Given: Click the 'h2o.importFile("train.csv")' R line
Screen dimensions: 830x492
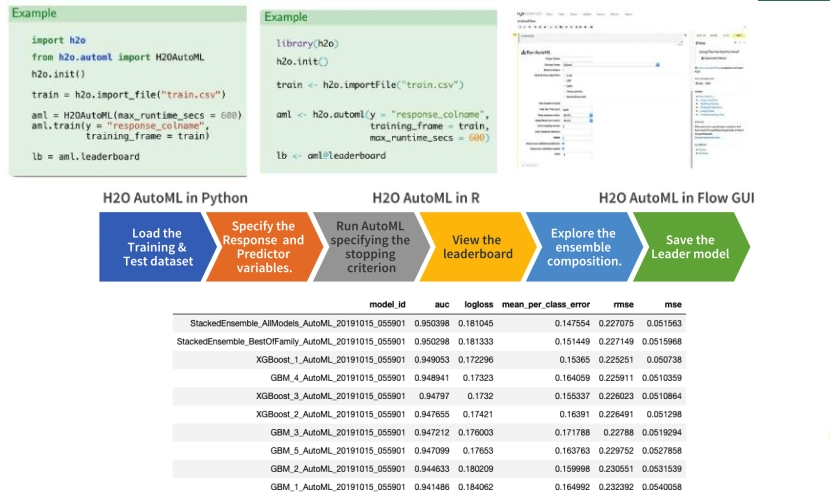Looking at the screenshot, I should coord(370,85).
